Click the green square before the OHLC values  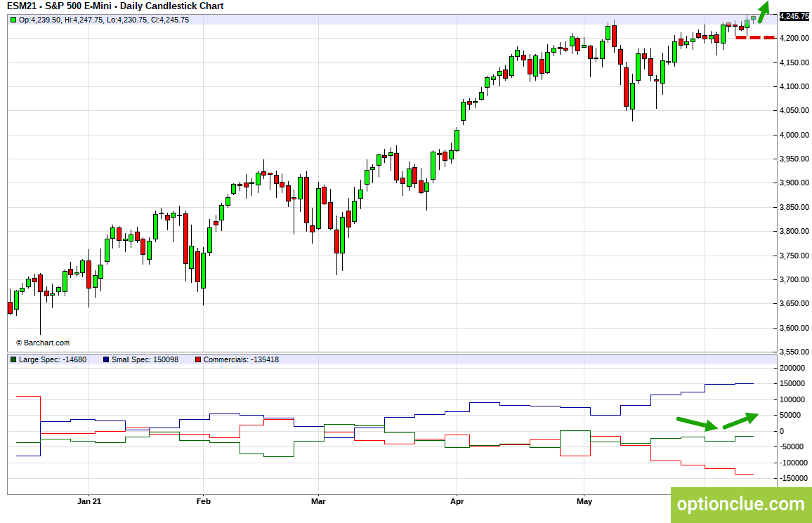pyautogui.click(x=13, y=20)
